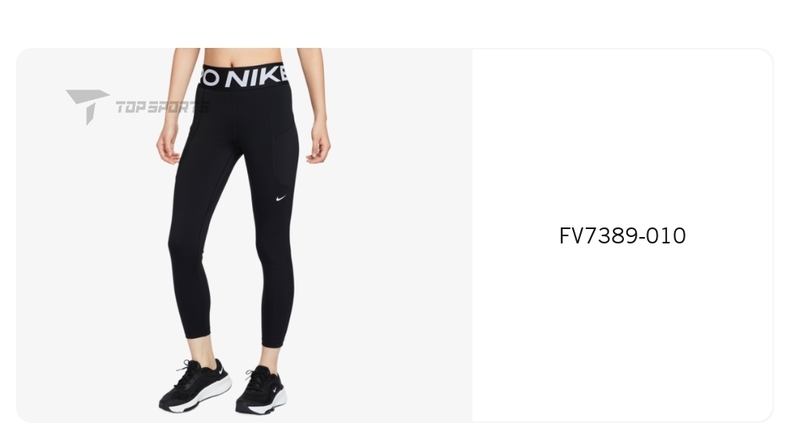Open the black leggings product photo

click(x=244, y=236)
